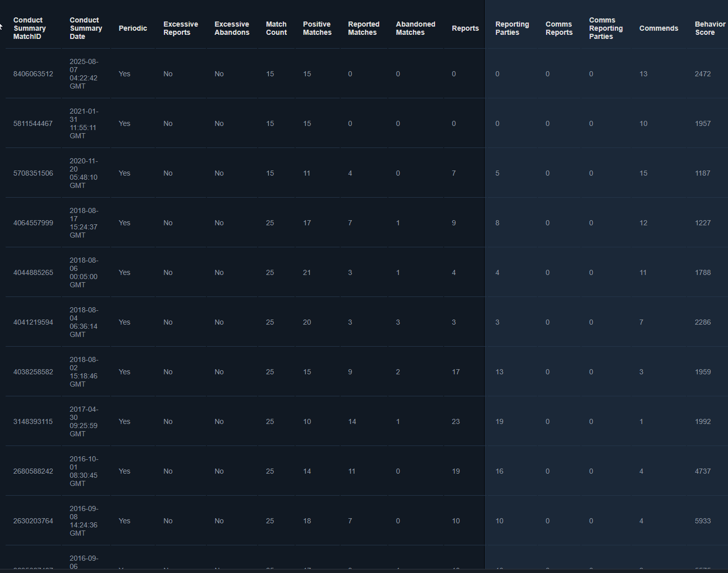The height and width of the screenshot is (573, 728).
Task: Select the Excessive Abandons column header
Action: (x=232, y=28)
